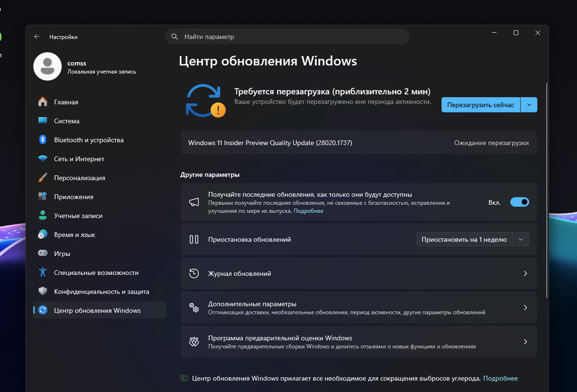The width and height of the screenshot is (577, 392).
Task: Disable receiving latest updates toggle
Action: tap(520, 202)
